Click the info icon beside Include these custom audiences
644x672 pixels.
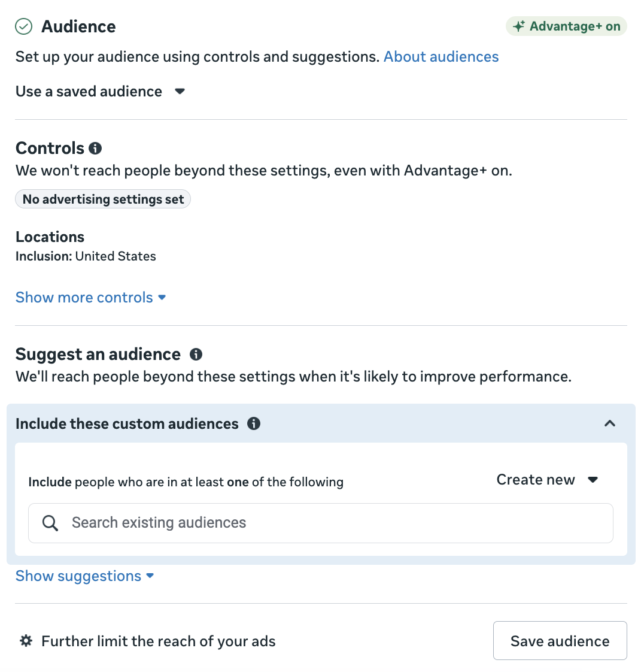[254, 424]
